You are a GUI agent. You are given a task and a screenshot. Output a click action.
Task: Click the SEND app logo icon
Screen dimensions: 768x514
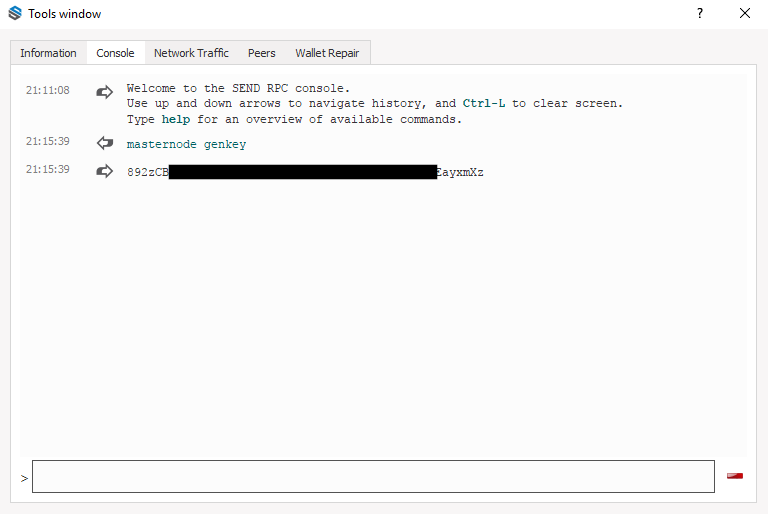15,13
